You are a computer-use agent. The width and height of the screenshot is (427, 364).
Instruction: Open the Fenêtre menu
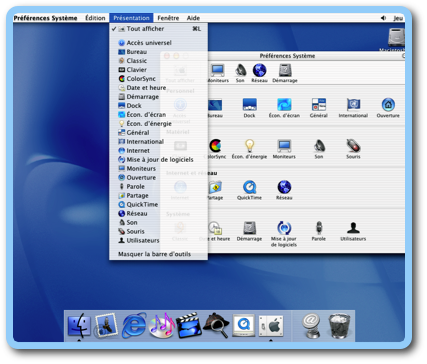click(x=168, y=18)
